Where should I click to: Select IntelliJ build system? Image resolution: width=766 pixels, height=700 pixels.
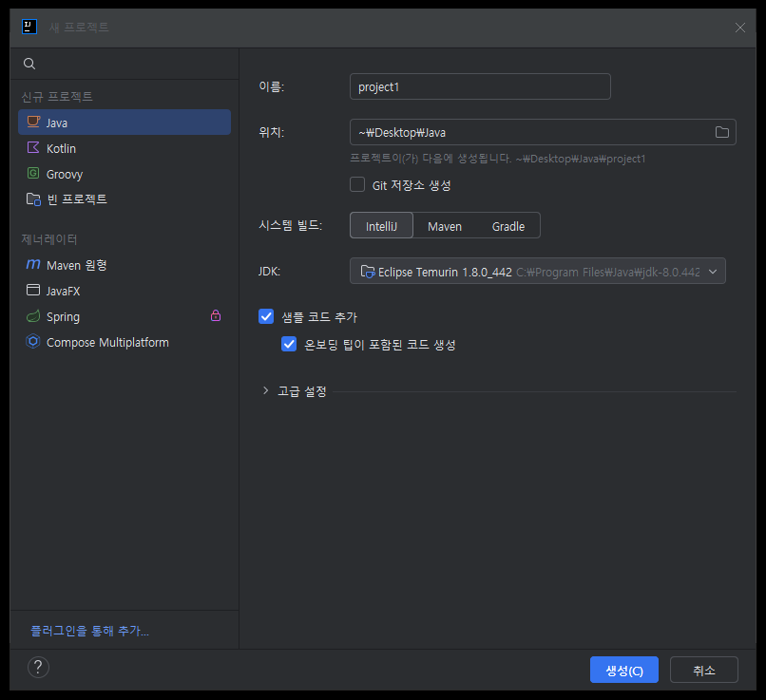pos(381,226)
